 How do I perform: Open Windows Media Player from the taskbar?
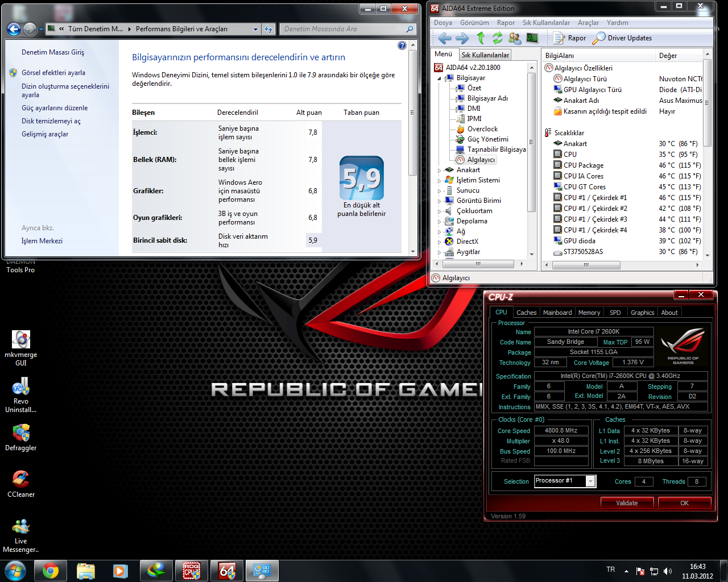pyautogui.click(x=121, y=571)
